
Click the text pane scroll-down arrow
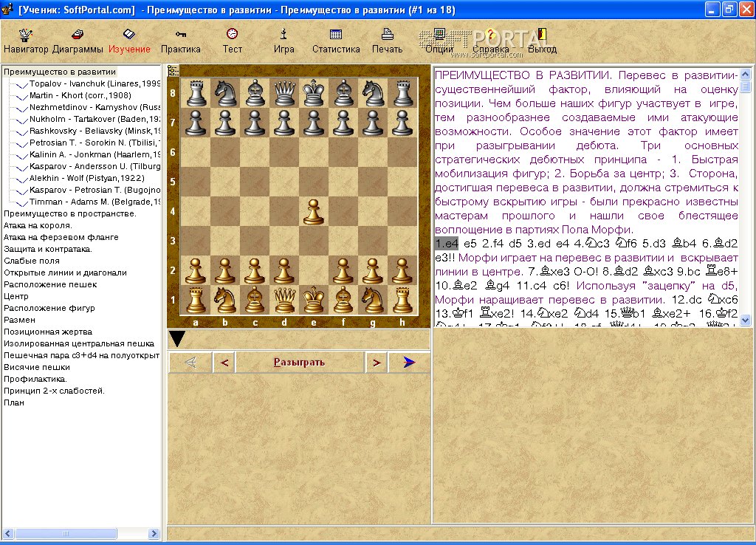click(x=745, y=321)
